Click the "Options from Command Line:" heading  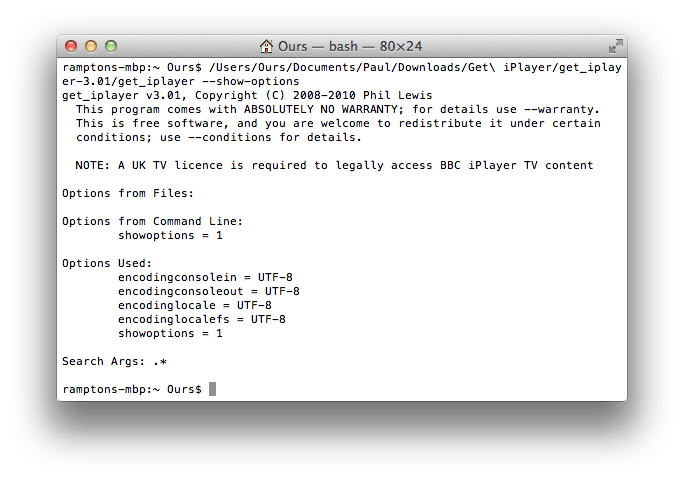153,221
